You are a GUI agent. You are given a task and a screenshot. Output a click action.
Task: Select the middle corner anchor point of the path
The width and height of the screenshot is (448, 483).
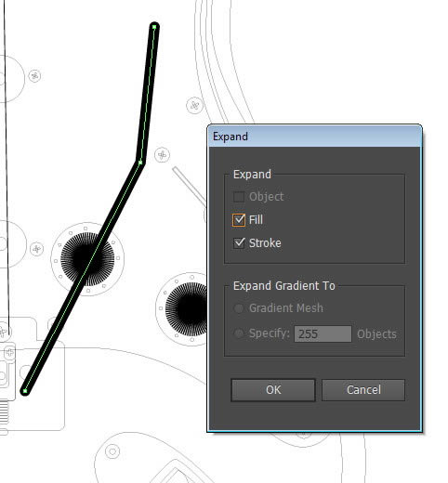pos(140,163)
